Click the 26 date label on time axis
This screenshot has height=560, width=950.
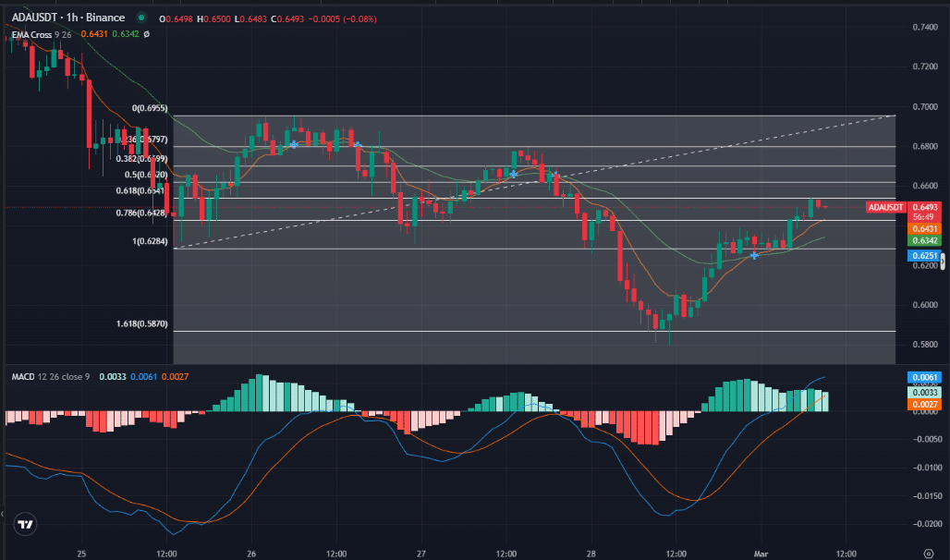coord(251,554)
